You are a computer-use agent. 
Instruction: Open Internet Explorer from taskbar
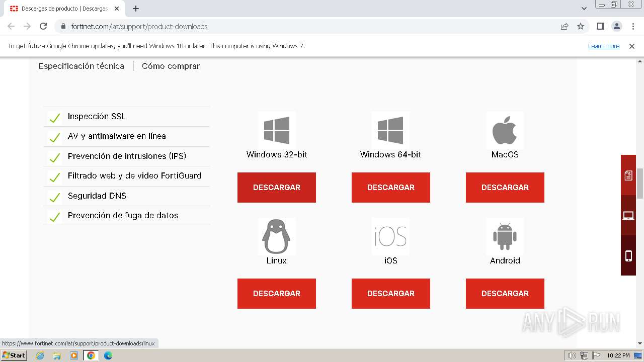click(x=40, y=355)
